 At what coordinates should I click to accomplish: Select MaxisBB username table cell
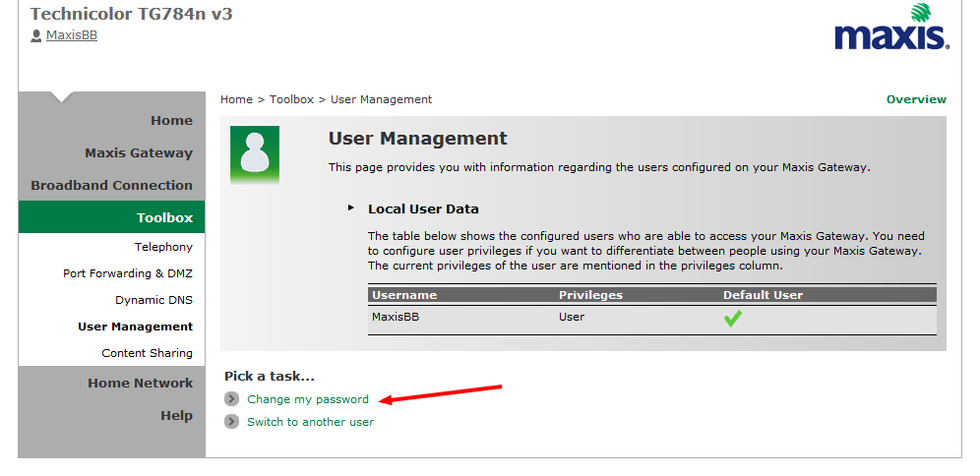coord(396,317)
